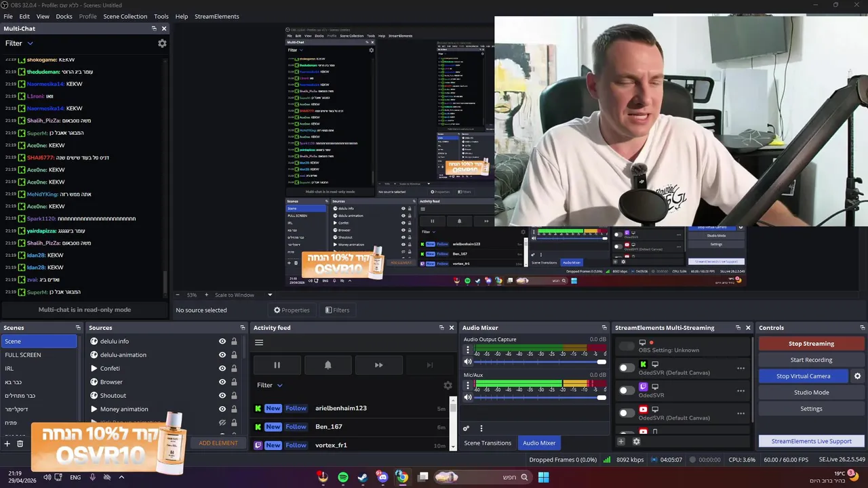Pause the Activity feed
The height and width of the screenshot is (488, 868).
[277, 365]
